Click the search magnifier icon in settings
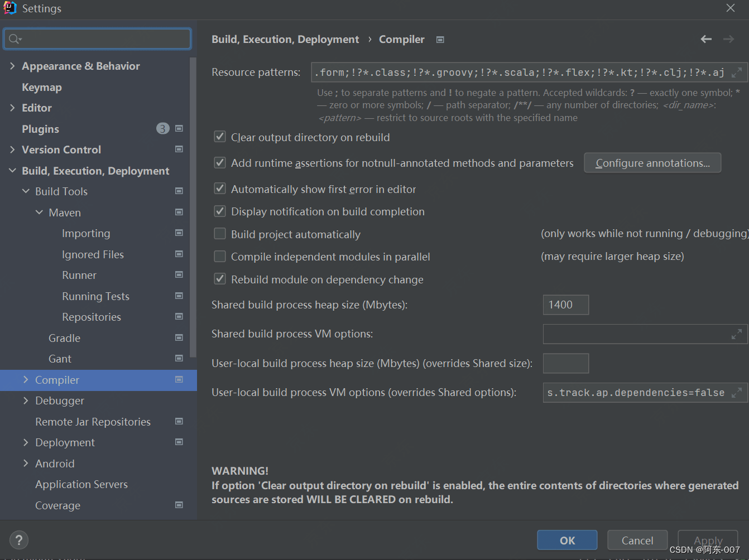 (x=15, y=39)
